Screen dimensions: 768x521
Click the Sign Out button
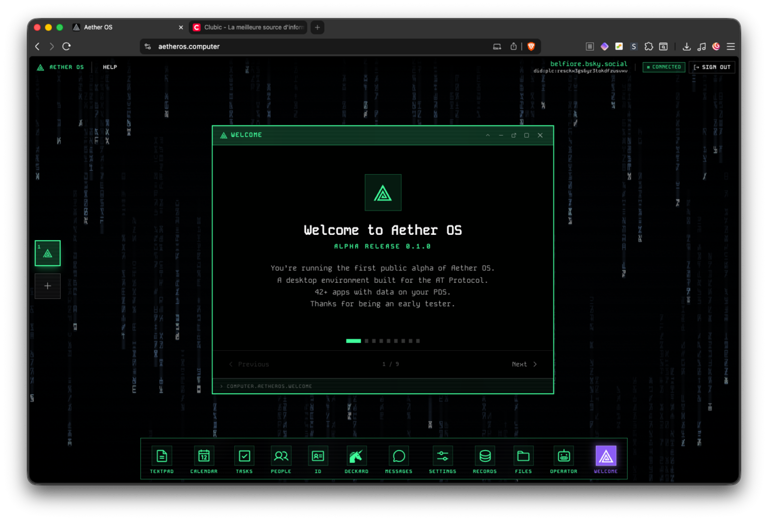(x=712, y=67)
